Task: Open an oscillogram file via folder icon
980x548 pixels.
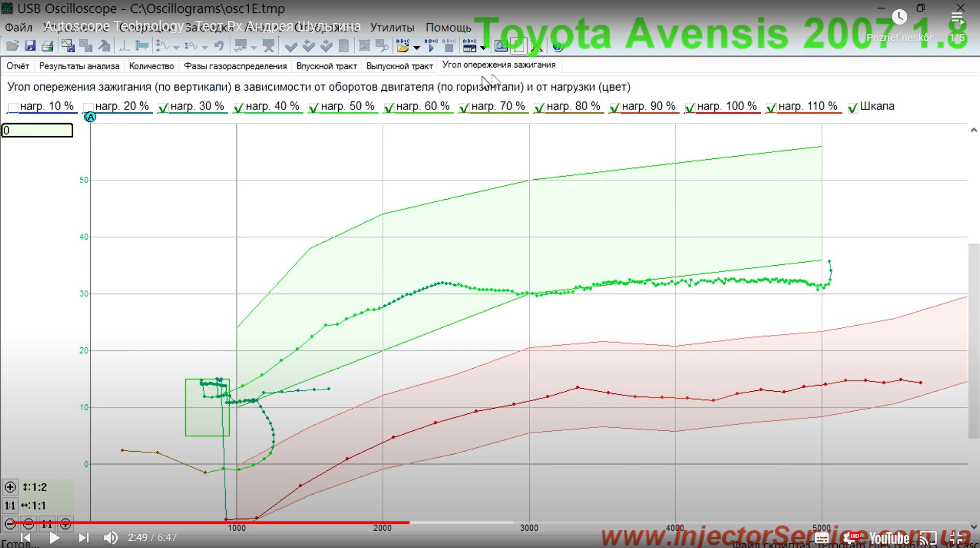Action: (x=12, y=46)
